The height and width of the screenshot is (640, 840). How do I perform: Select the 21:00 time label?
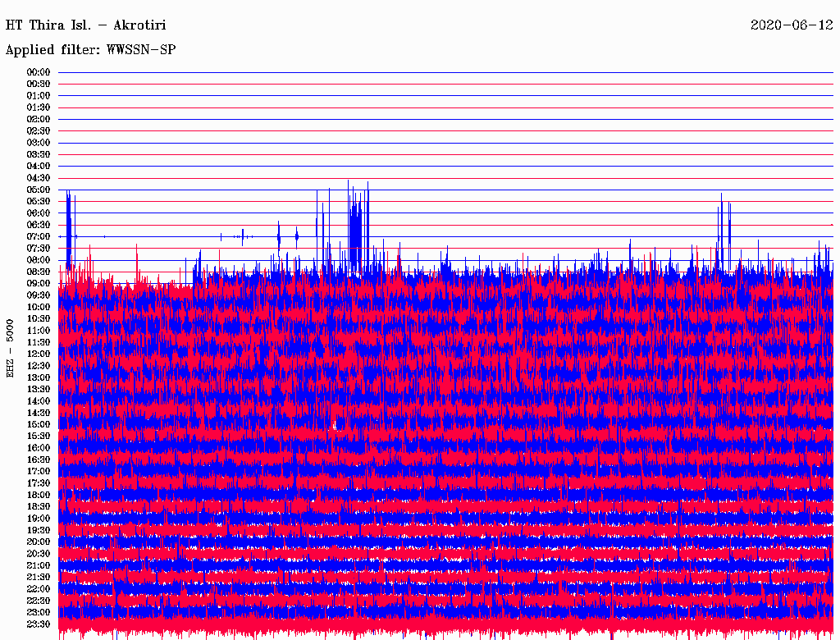pos(39,565)
